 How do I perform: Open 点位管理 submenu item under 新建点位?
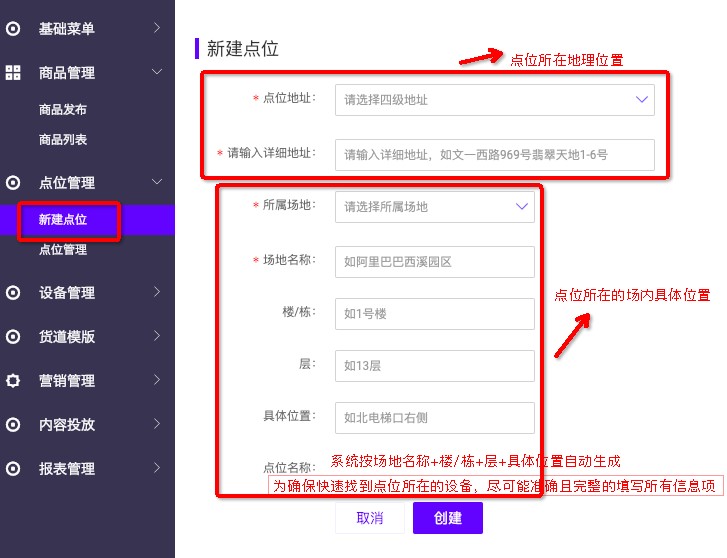(63, 250)
